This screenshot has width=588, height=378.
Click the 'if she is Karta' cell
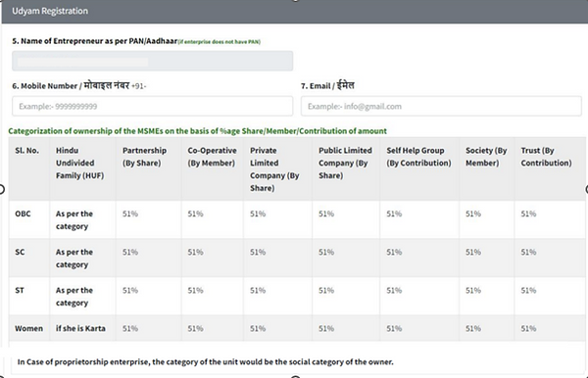pos(80,328)
